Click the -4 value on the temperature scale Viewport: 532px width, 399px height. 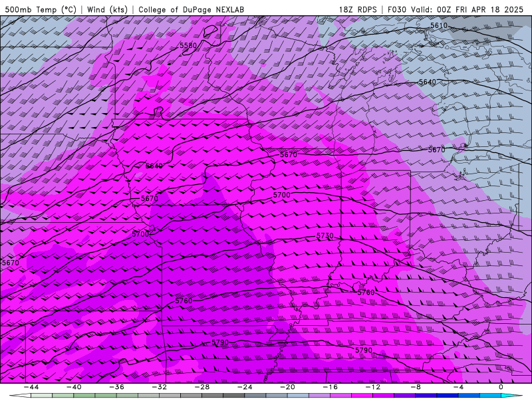(x=458, y=387)
